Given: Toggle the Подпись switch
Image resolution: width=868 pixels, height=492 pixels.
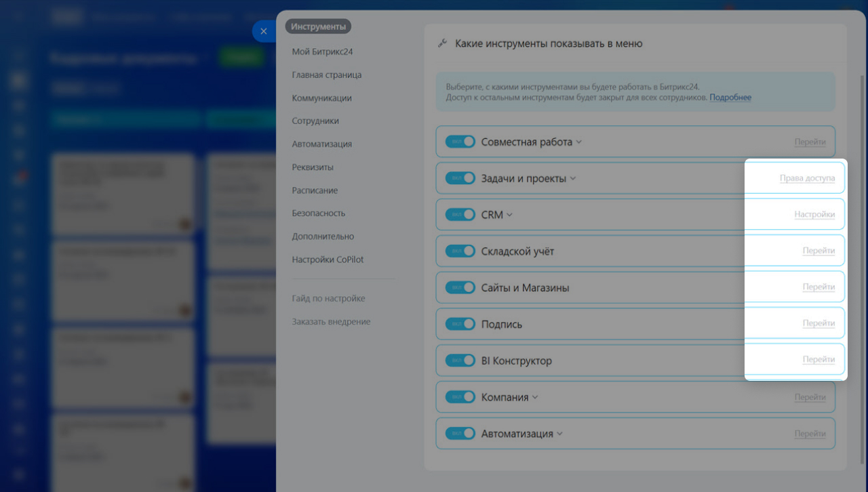Looking at the screenshot, I should point(460,324).
